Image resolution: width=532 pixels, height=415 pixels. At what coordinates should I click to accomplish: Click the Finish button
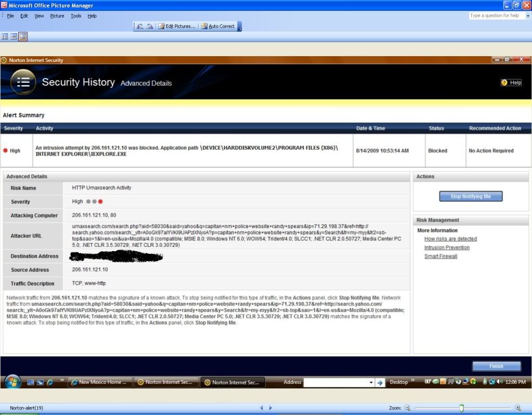[496, 366]
